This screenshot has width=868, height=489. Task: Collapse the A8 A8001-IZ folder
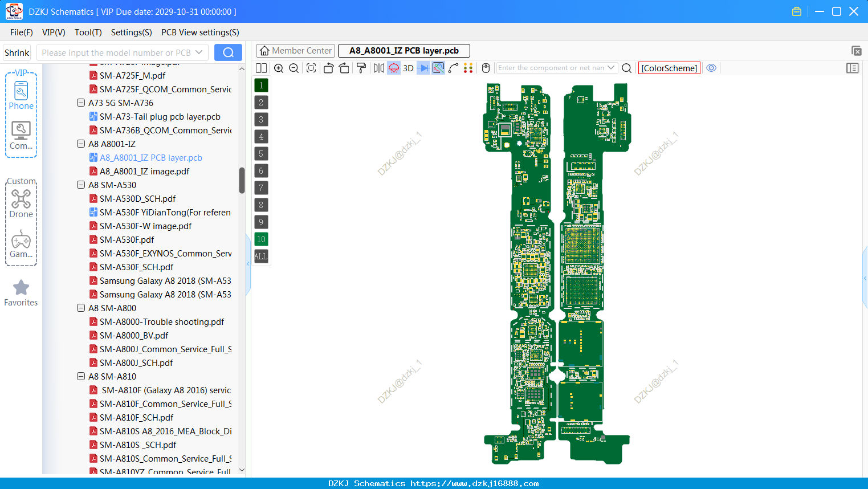[x=81, y=144]
